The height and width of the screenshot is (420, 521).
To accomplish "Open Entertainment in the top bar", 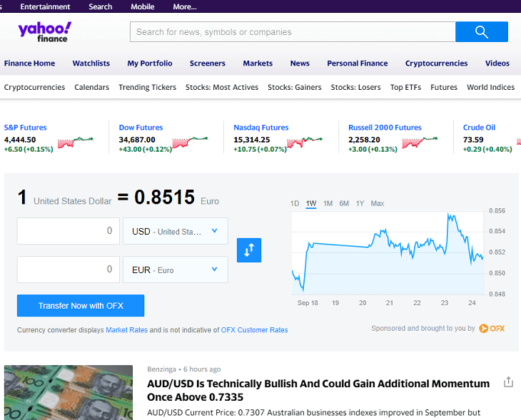I will tap(45, 6).
